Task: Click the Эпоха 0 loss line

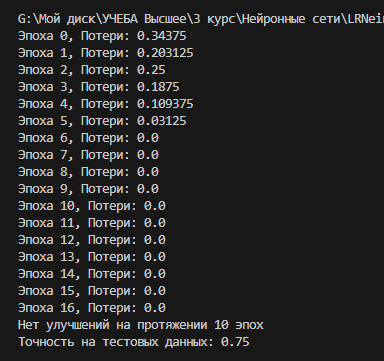Action: pos(102,36)
